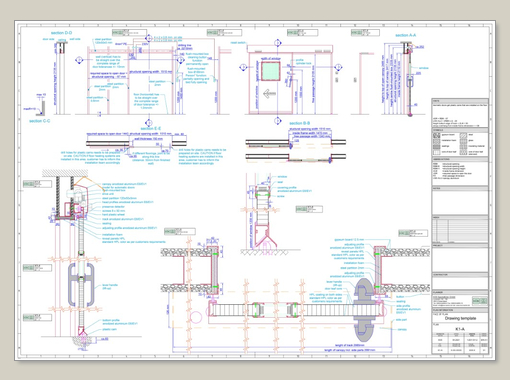This screenshot has width=510, height=380.
Task: Click the 'reset switch' annotation
Action: tap(238, 43)
